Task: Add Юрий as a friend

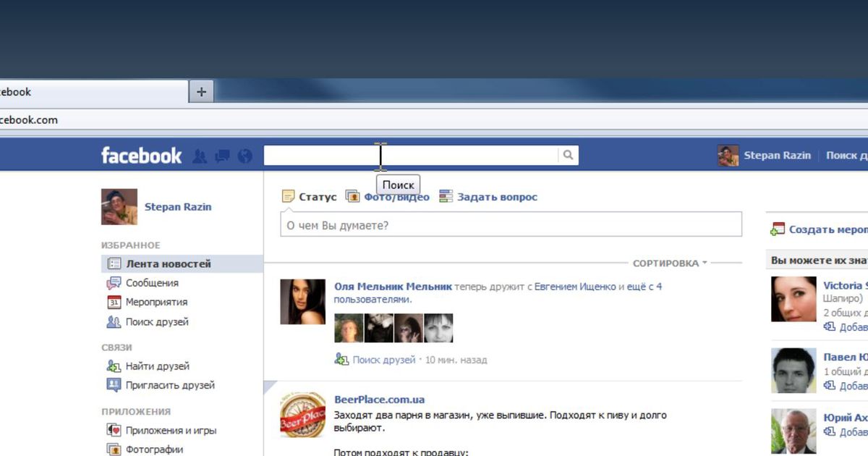Action: click(x=846, y=432)
